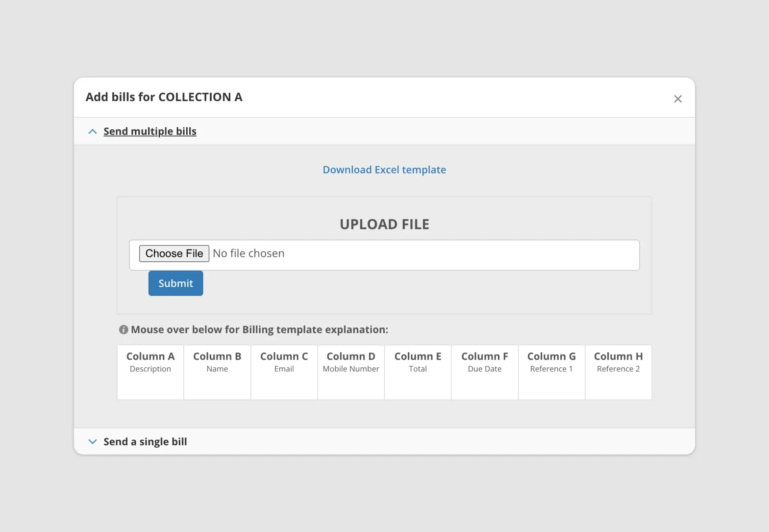Submit the uploaded file
This screenshot has width=769, height=532.
coord(175,283)
